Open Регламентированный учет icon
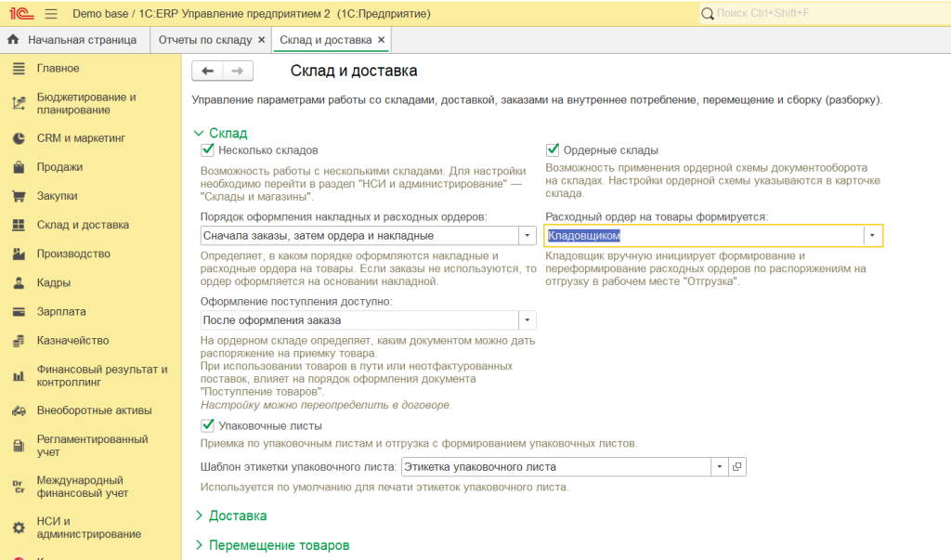Viewport: 951px width, 560px height. point(19,446)
